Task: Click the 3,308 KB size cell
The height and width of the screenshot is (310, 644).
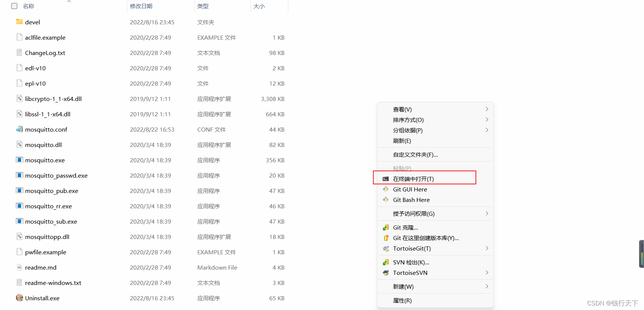Action: [273, 99]
